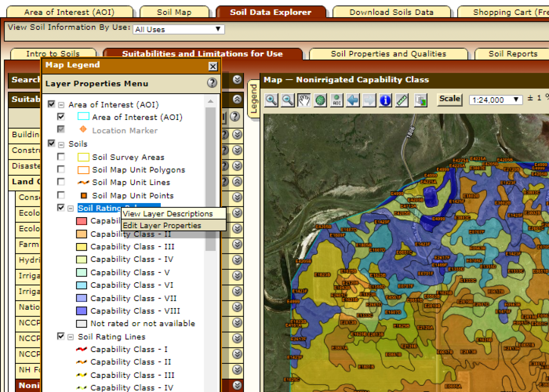Toggle the Soils group checkbox

click(x=51, y=143)
